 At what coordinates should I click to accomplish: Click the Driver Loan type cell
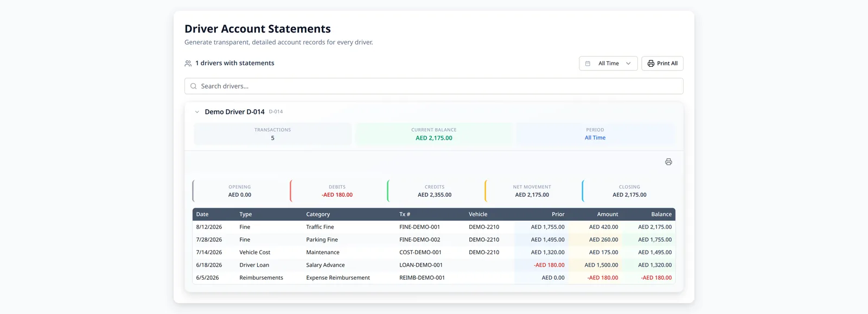click(x=254, y=265)
